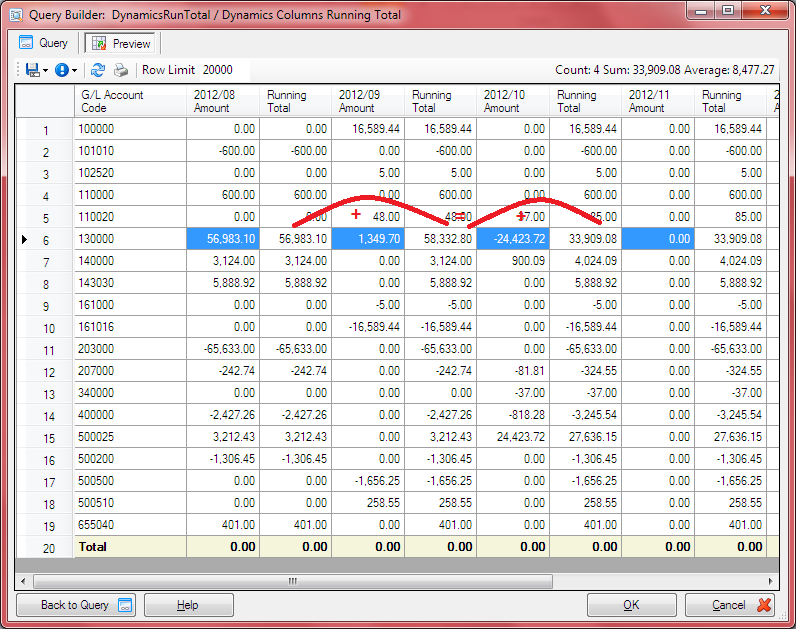Expand the info icon's dropdown arrow
Viewport: 796px width, 629px height.
click(x=74, y=71)
